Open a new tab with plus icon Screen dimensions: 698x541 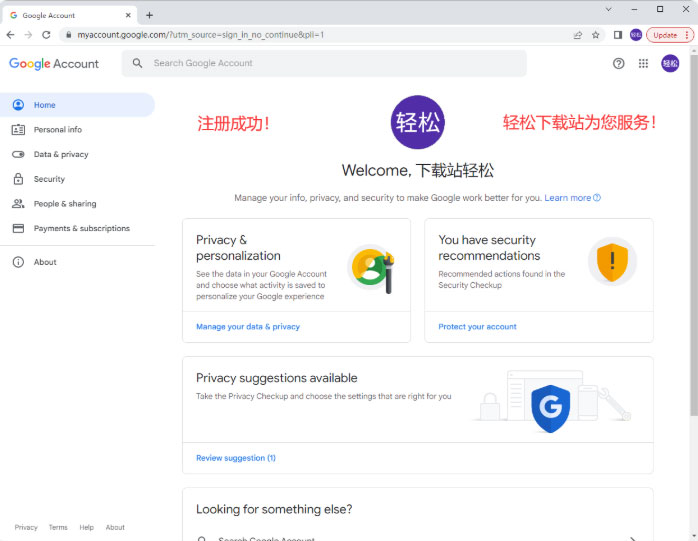tap(150, 15)
